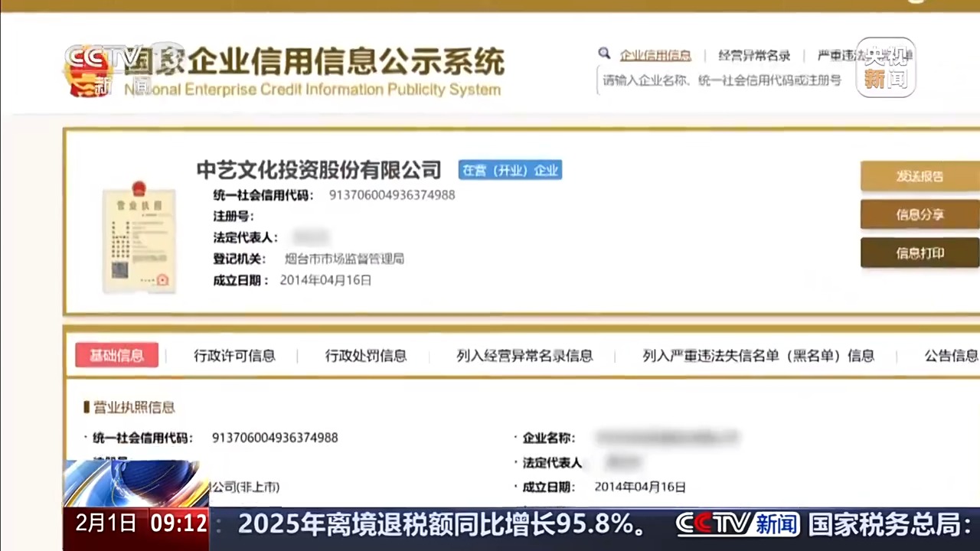Click the animated globe graphic above the clock
The height and width of the screenshot is (551, 980).
[136, 483]
